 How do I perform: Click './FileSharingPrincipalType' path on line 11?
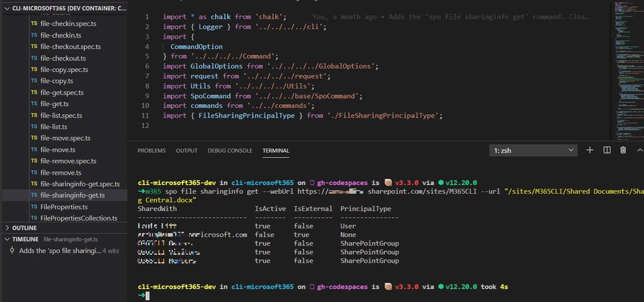click(383, 115)
